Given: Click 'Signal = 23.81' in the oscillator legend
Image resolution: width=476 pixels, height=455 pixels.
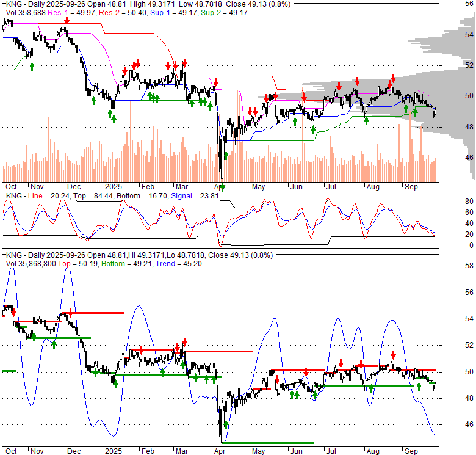Looking at the screenshot, I should 195,196.
